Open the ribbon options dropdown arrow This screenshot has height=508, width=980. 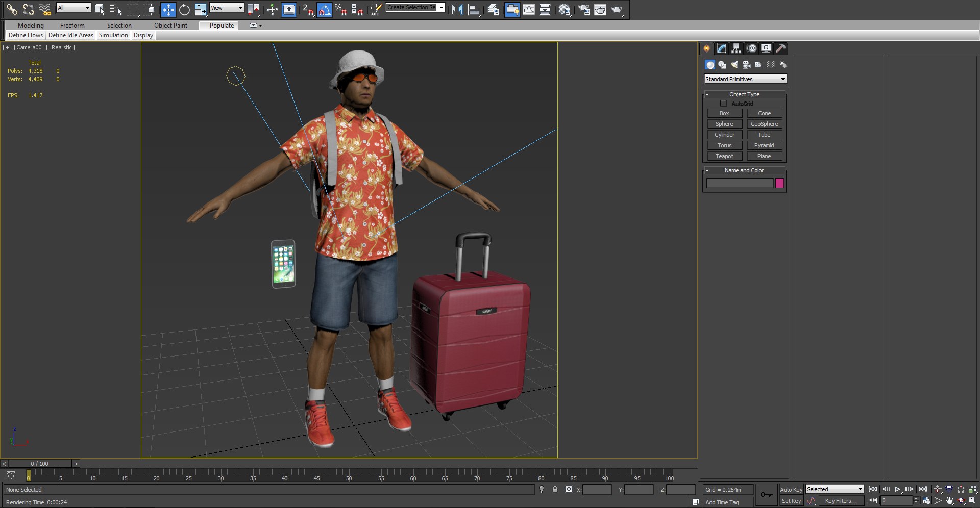point(256,25)
